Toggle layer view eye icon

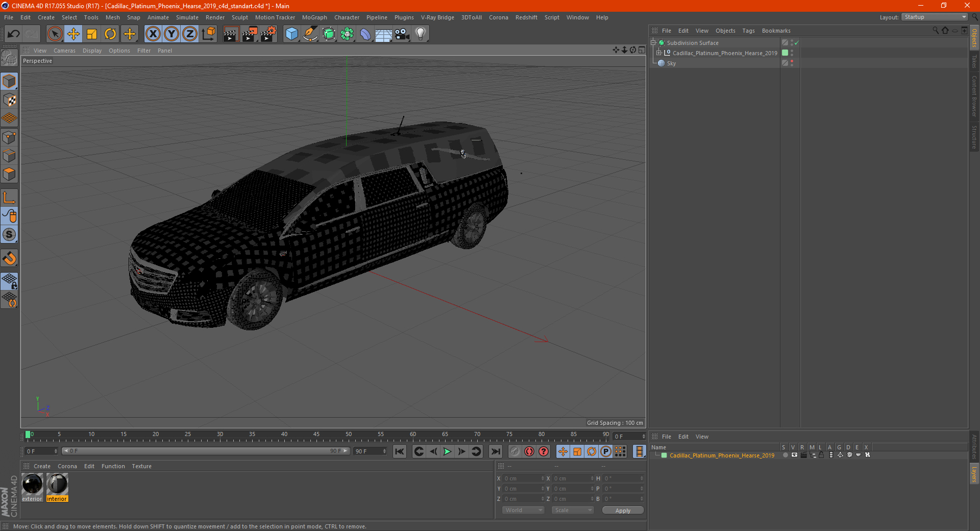(x=794, y=455)
